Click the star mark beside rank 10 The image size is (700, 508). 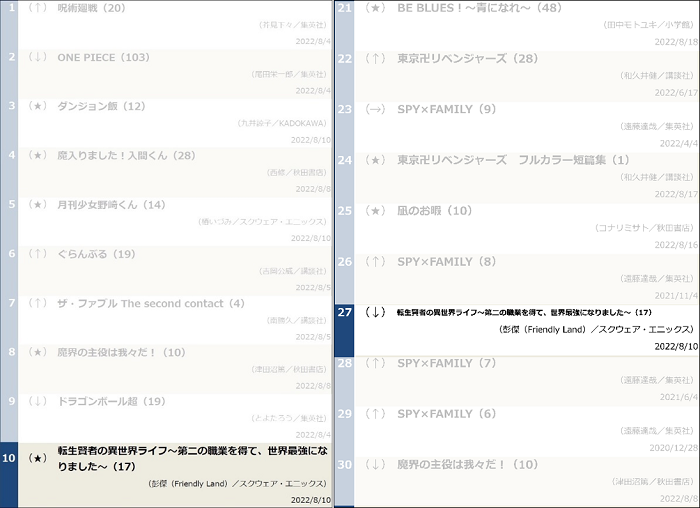pyautogui.click(x=38, y=458)
